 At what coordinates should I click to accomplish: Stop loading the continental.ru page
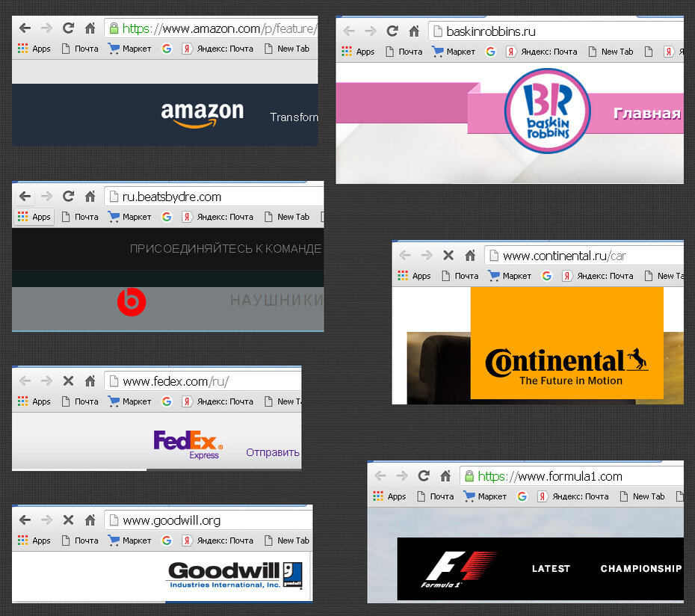pyautogui.click(x=448, y=256)
